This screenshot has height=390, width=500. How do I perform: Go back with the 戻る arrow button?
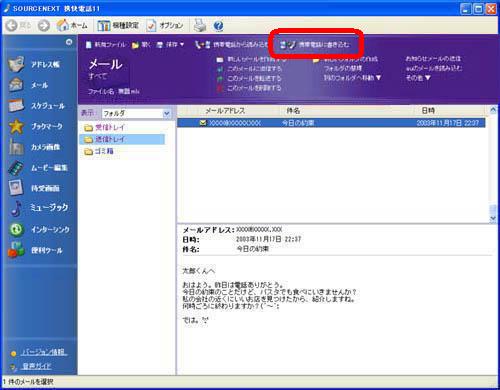[18, 25]
